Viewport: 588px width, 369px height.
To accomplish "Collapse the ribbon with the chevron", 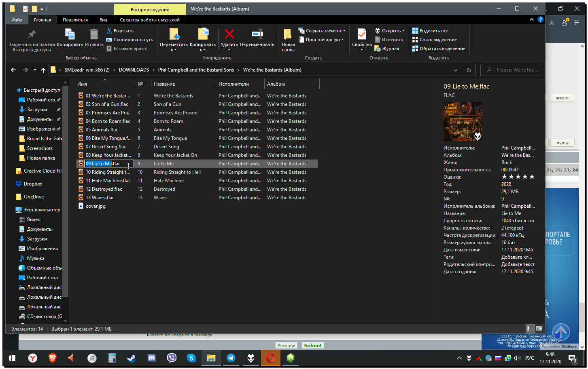I will (531, 20).
